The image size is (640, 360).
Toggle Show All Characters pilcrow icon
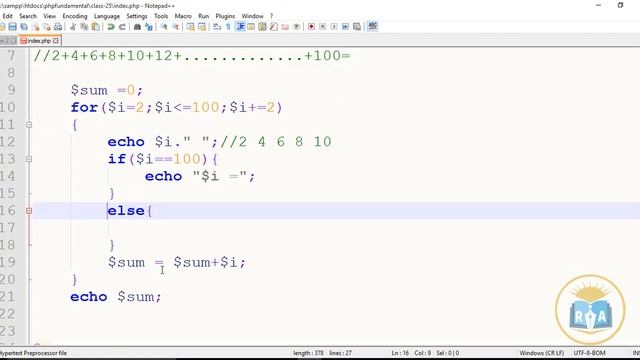(x=228, y=27)
